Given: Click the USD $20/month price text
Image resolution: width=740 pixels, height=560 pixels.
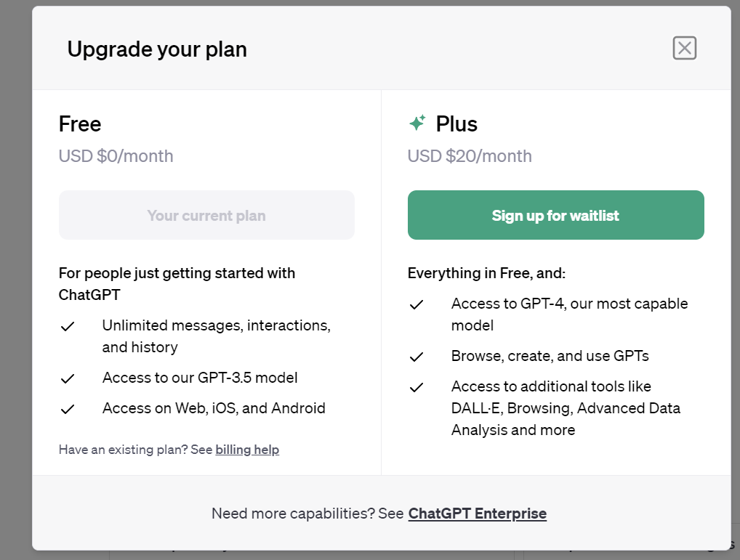Looking at the screenshot, I should (470, 156).
